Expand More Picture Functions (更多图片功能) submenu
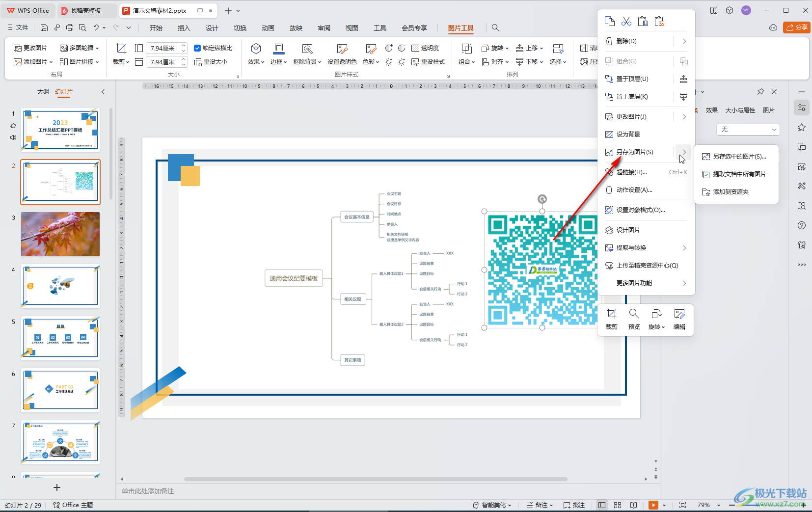812x512 pixels. tap(684, 283)
